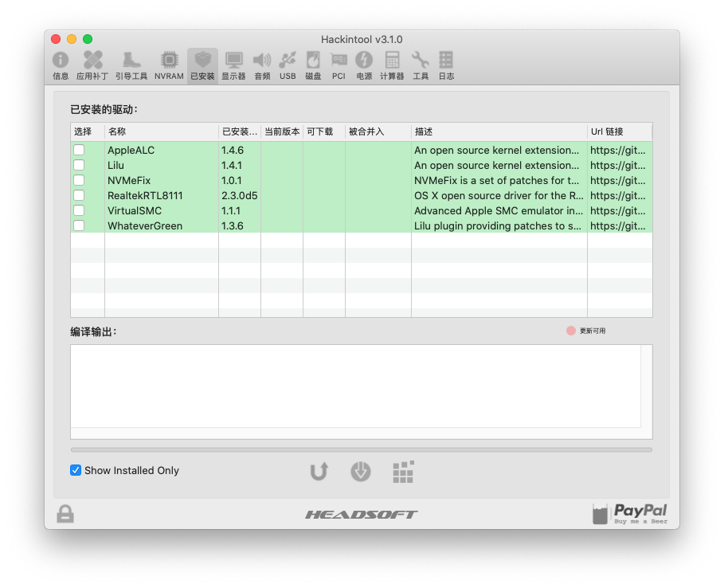Select the 引导工具 boot icon
This screenshot has width=724, height=588.
131,65
